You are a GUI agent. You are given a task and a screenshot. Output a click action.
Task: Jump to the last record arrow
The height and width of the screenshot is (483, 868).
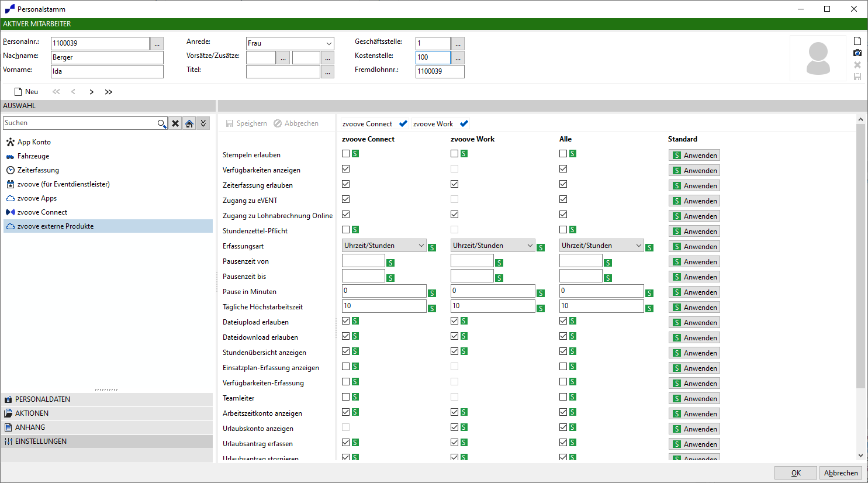[x=109, y=92]
